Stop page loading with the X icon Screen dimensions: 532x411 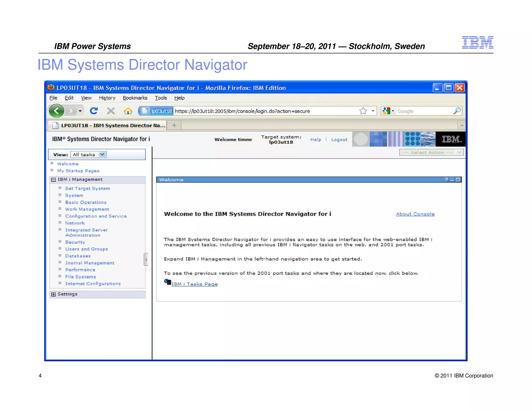pyautogui.click(x=111, y=111)
